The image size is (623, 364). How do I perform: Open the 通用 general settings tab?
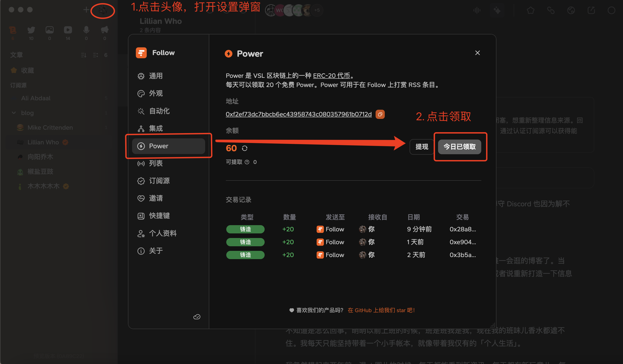tap(168, 76)
